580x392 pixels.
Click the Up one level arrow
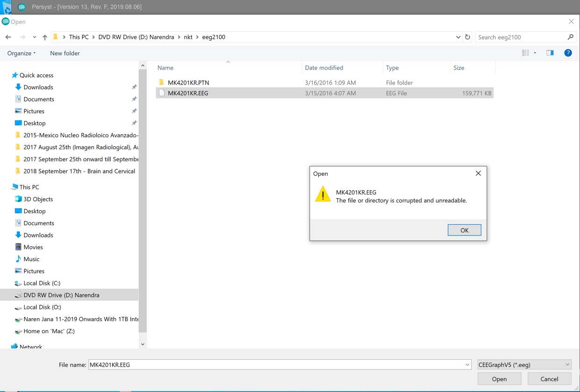pos(45,37)
